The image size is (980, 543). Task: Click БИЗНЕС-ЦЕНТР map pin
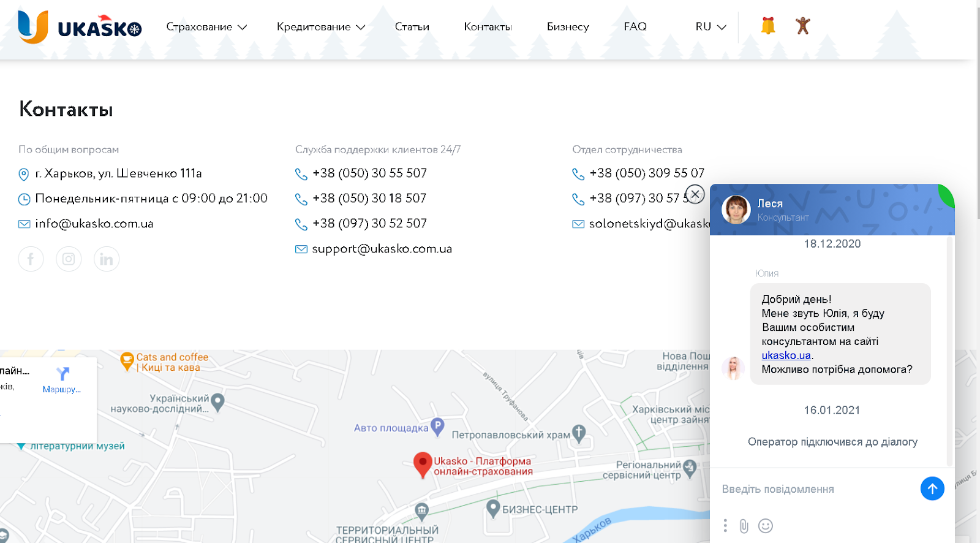click(493, 508)
